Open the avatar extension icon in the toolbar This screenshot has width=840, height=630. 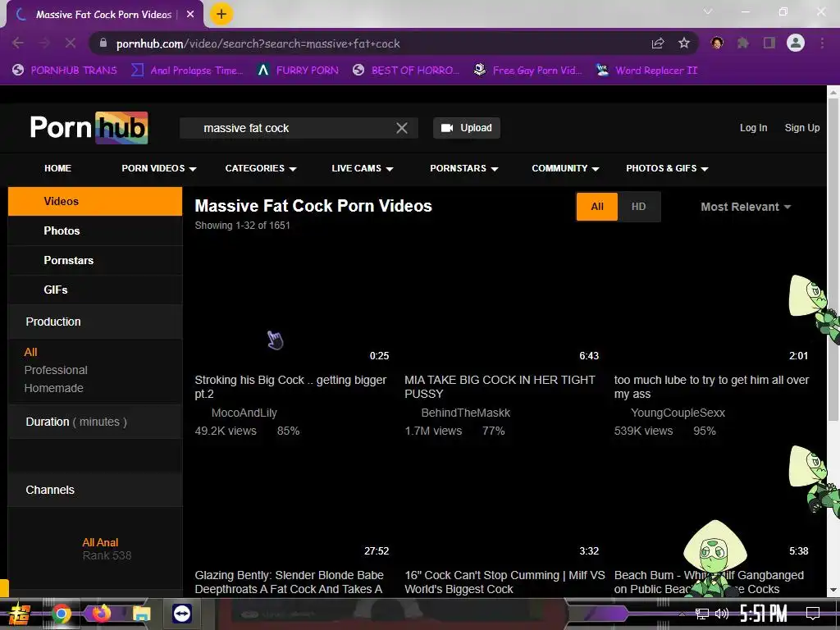[717, 43]
